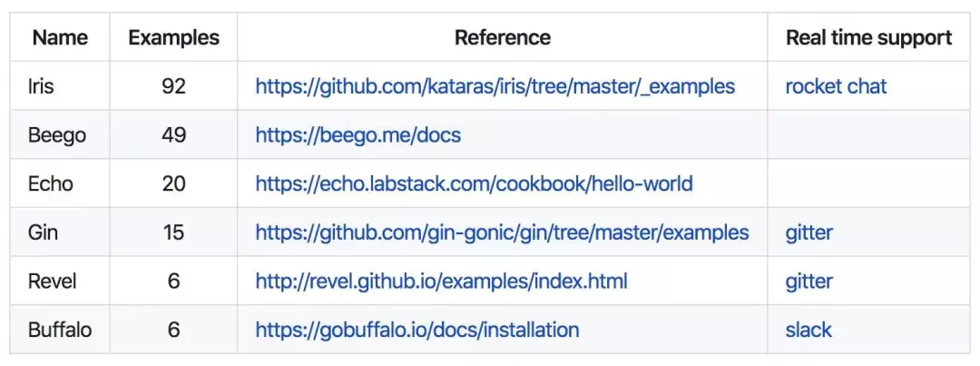980x366 pixels.
Task: Click the rocket chat link
Action: pyautogui.click(x=836, y=85)
